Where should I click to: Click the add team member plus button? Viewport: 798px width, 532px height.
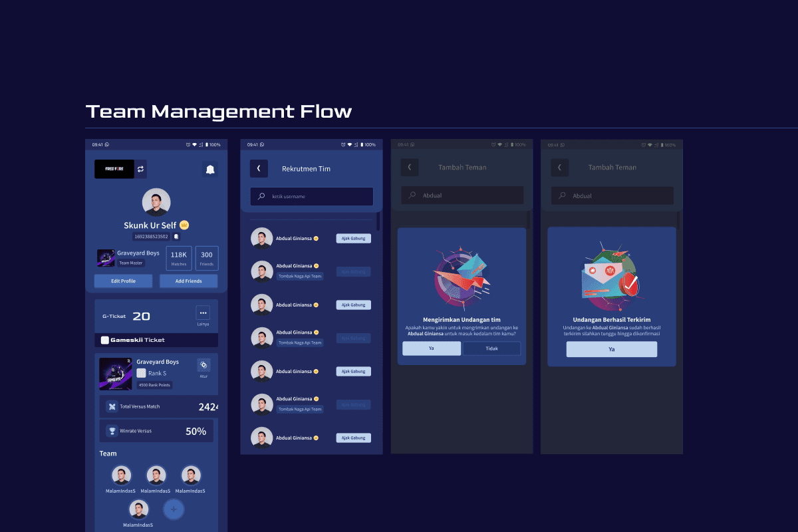click(x=174, y=509)
